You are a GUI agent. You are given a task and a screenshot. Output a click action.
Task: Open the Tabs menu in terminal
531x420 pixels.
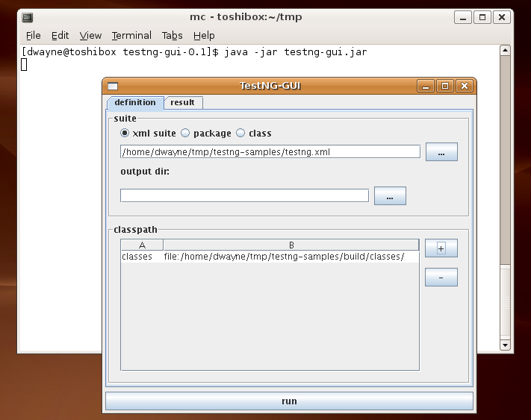pos(172,36)
